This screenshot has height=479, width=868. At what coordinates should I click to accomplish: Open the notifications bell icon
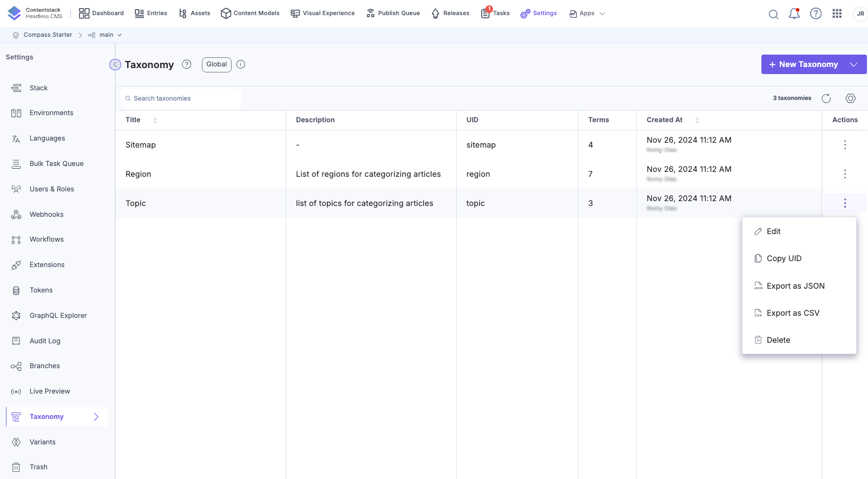(794, 14)
